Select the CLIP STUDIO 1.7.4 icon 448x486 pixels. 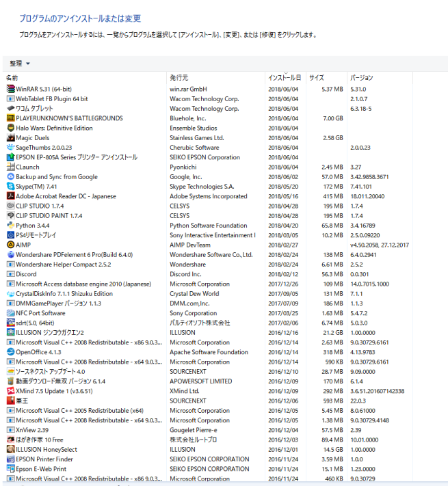(x=11, y=206)
